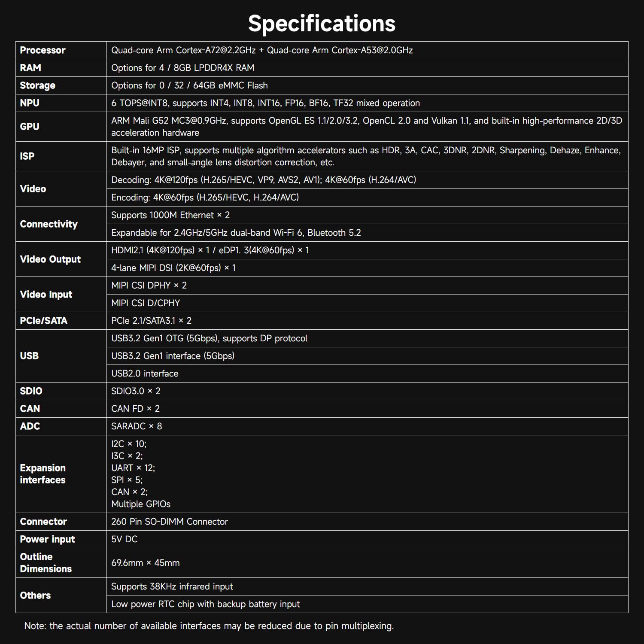This screenshot has width=644, height=644.
Task: Click the Specifications heading
Action: tap(322, 23)
